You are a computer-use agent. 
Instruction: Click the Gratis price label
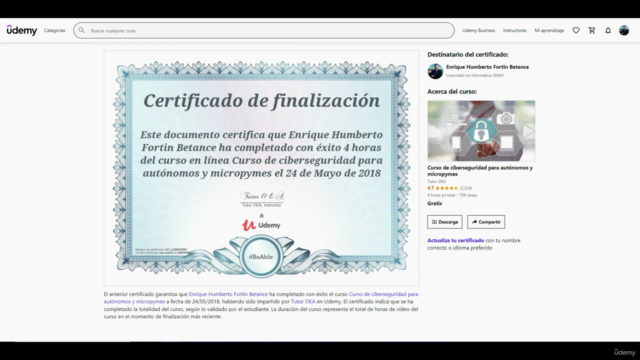click(434, 203)
